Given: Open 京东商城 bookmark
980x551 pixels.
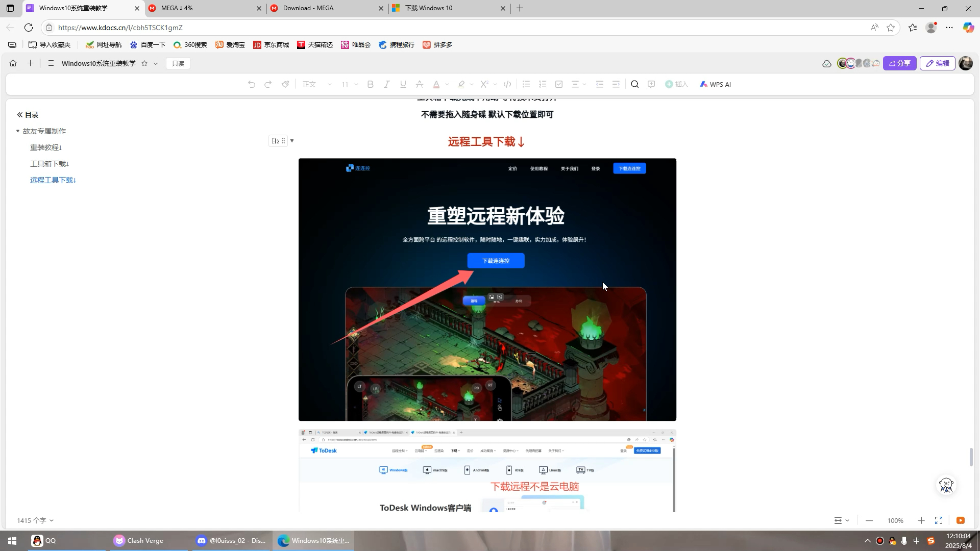Looking at the screenshot, I should tap(271, 45).
